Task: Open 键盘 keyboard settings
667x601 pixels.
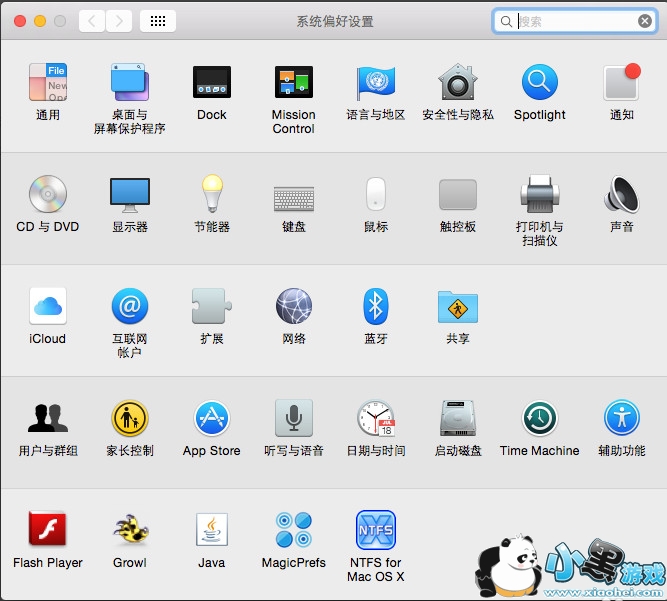Action: (x=293, y=194)
